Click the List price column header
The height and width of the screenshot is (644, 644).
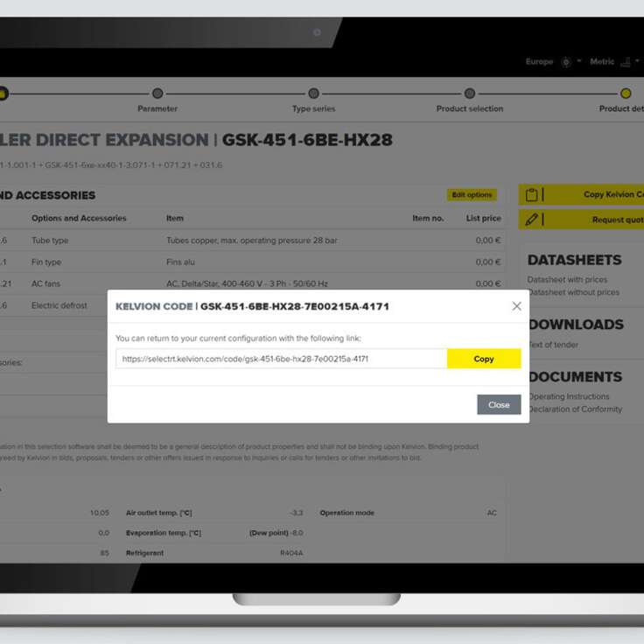point(483,218)
